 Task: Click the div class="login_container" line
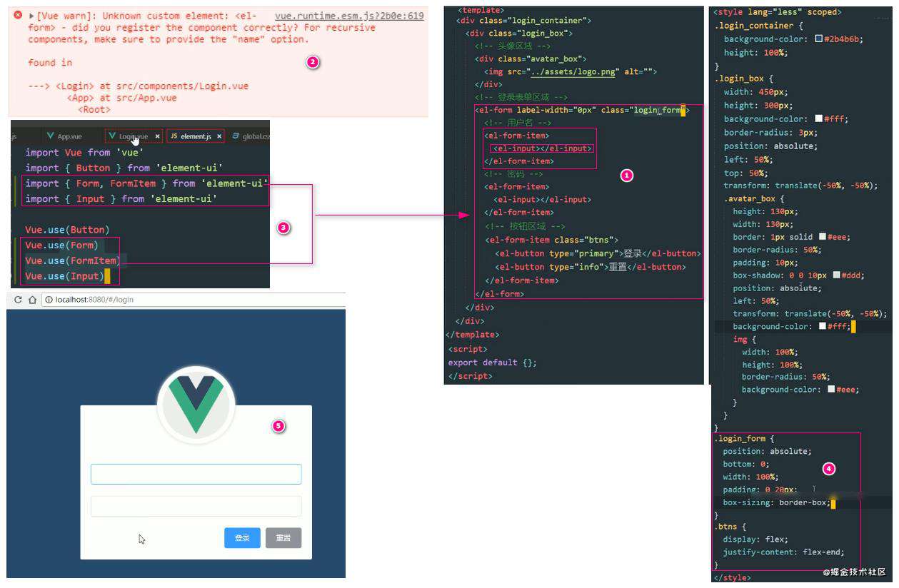524,21
